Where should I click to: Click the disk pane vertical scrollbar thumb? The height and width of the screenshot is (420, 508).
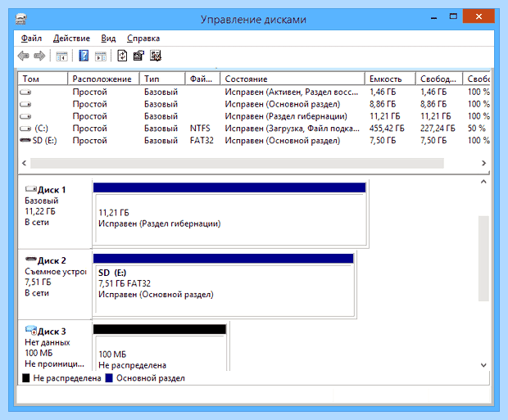[x=483, y=259]
